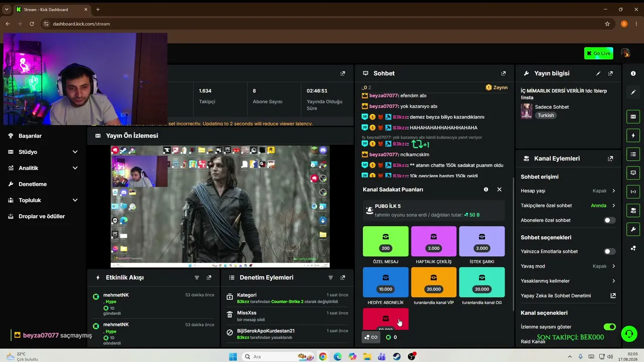Disable İzlenme sayısını göster switch
Image resolution: width=644 pixels, height=362 pixels.
point(610,327)
